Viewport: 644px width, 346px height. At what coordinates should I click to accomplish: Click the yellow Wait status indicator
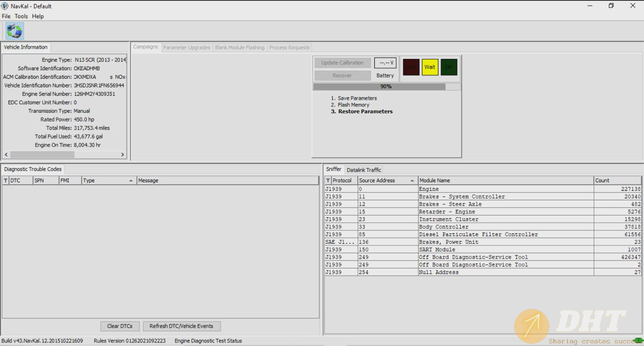pos(430,67)
